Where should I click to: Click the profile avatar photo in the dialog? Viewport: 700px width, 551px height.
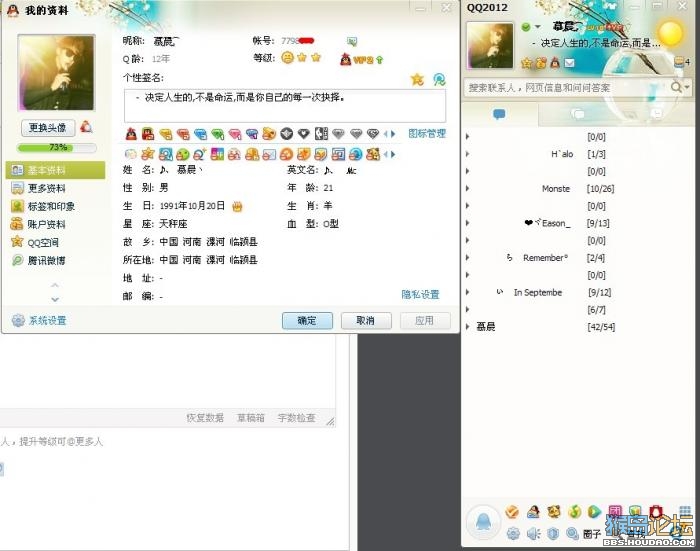point(56,72)
